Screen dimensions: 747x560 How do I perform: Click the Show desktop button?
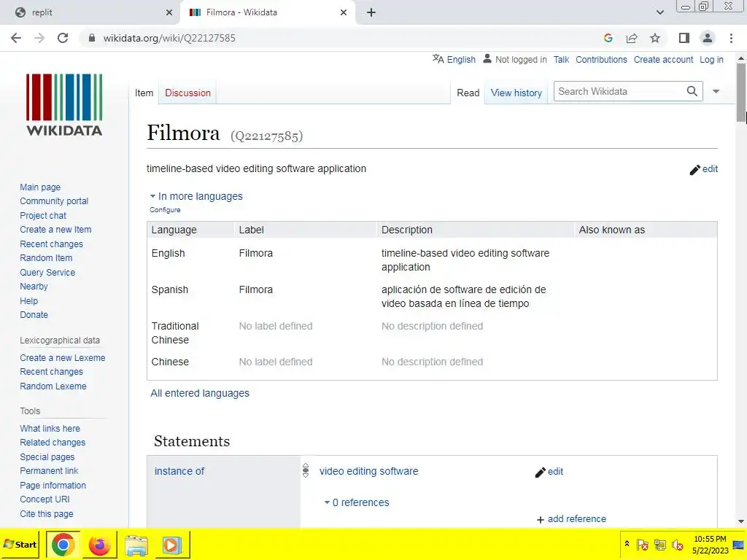click(738, 544)
